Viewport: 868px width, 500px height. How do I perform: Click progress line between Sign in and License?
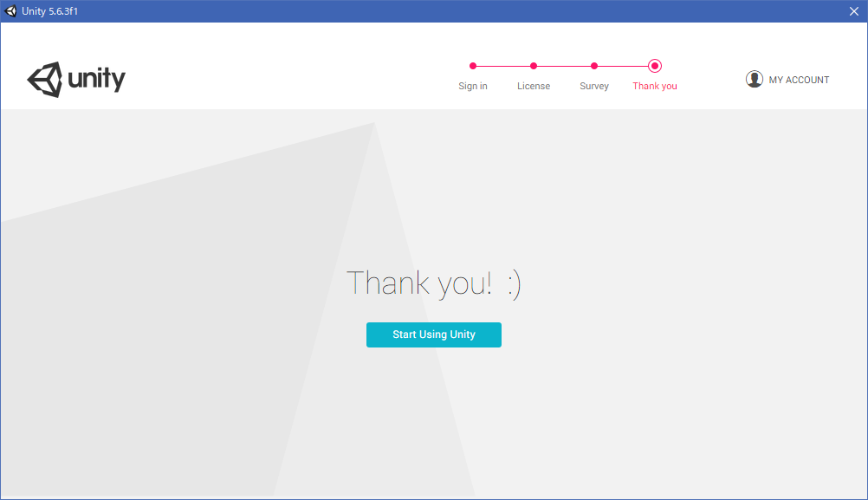click(503, 66)
